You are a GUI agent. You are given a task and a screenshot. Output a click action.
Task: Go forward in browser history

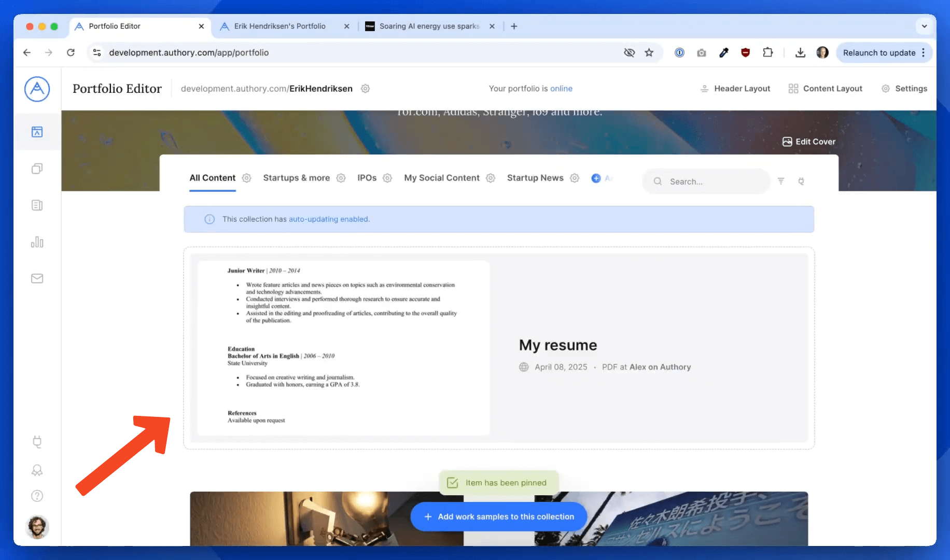[x=49, y=52]
